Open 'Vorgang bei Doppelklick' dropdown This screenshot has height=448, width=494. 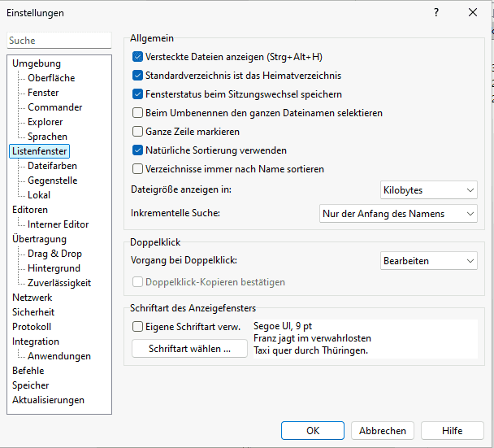coord(429,261)
